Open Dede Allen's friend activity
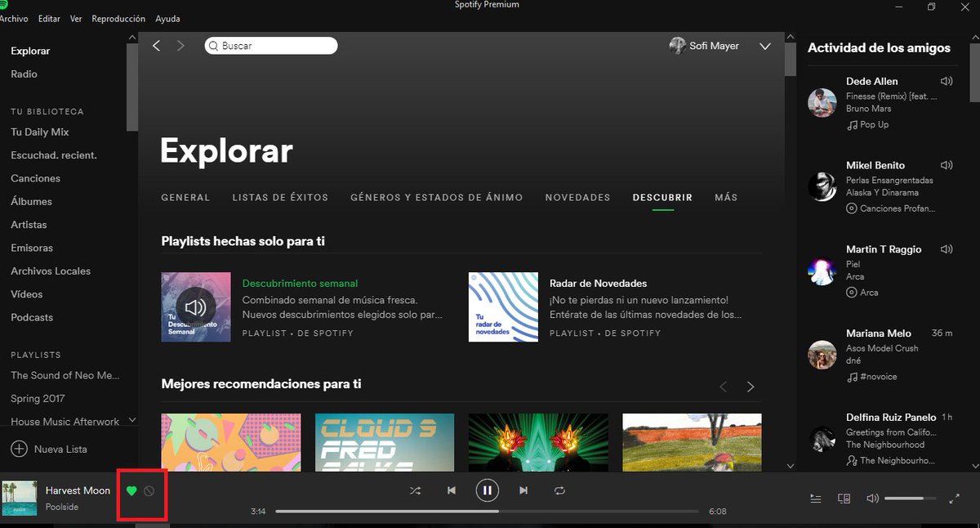The height and width of the screenshot is (528, 980). (x=872, y=81)
